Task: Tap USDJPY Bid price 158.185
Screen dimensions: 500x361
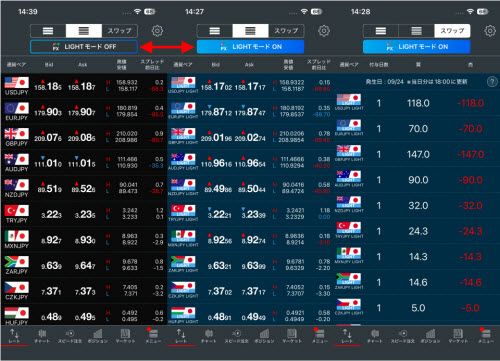Action: click(x=48, y=86)
